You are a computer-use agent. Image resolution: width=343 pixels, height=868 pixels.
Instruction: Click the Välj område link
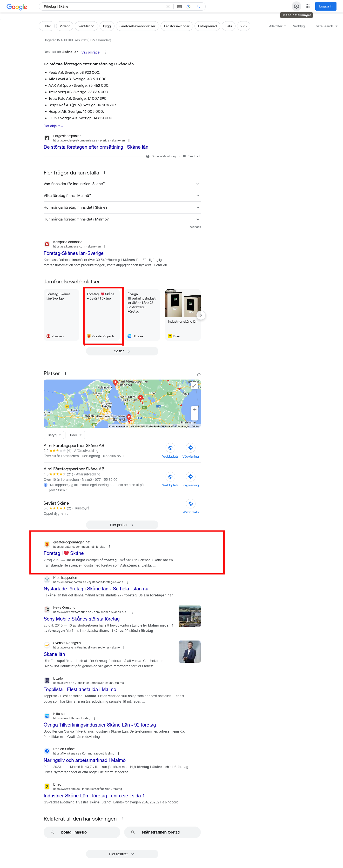[90, 52]
